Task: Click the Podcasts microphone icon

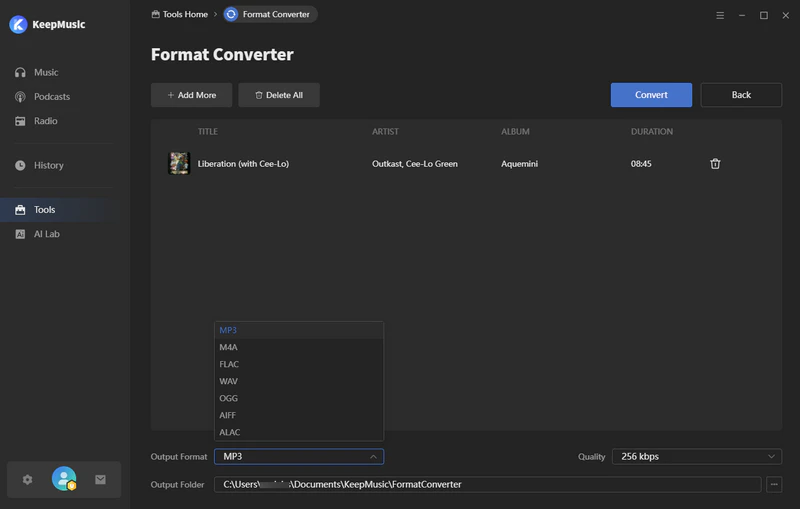Action: point(20,96)
